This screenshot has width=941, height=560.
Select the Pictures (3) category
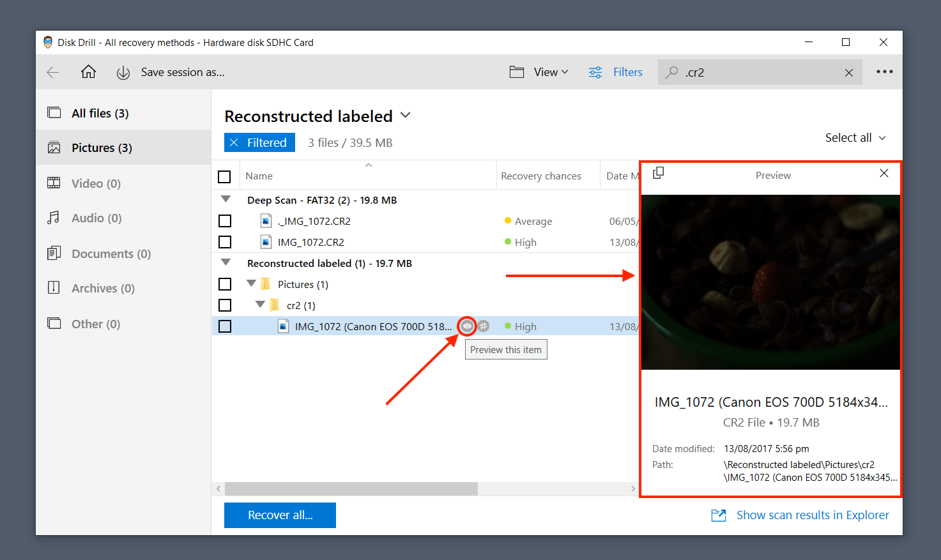tap(123, 148)
